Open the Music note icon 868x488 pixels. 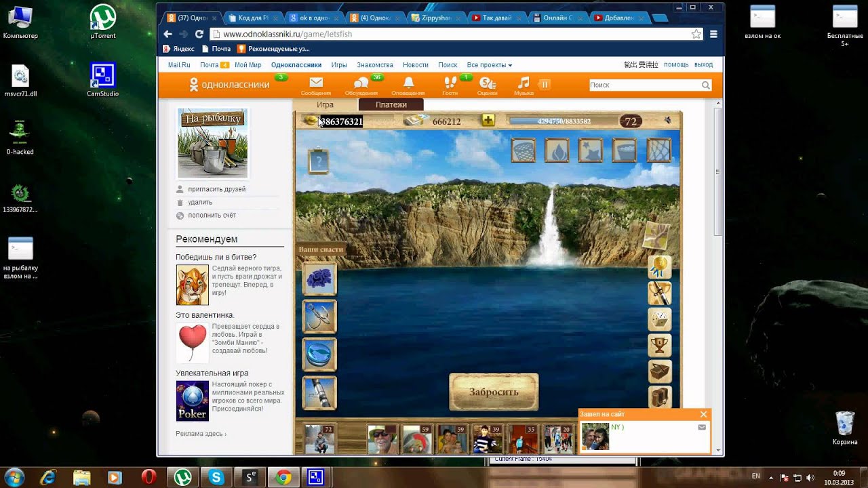(x=524, y=85)
